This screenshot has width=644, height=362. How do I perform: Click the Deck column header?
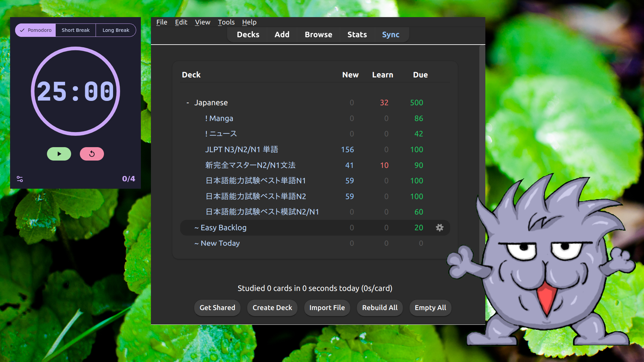[x=191, y=75]
